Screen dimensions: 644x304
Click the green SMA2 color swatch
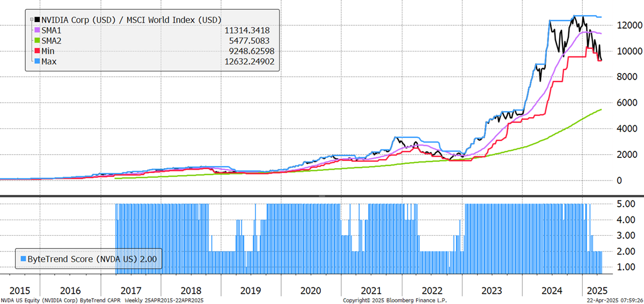tap(37, 40)
